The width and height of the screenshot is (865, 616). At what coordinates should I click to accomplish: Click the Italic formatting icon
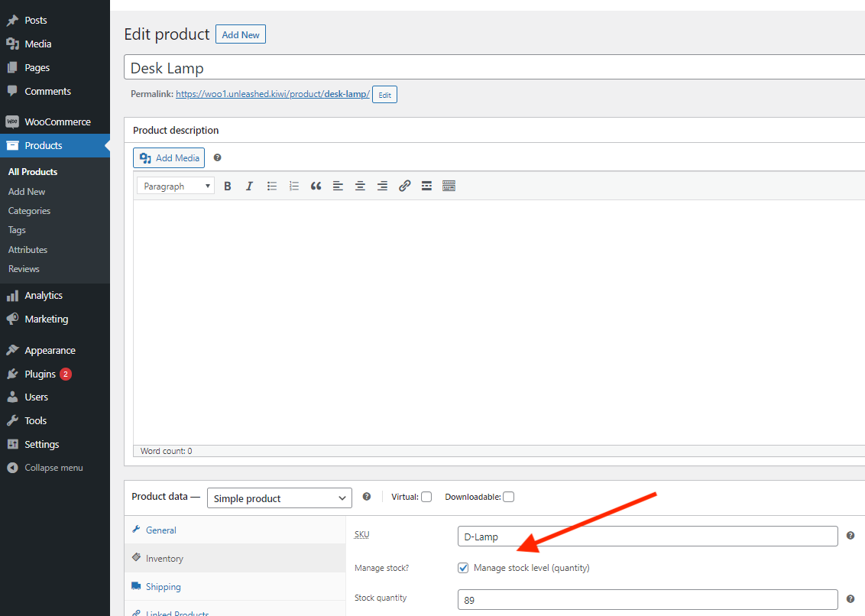click(x=249, y=186)
